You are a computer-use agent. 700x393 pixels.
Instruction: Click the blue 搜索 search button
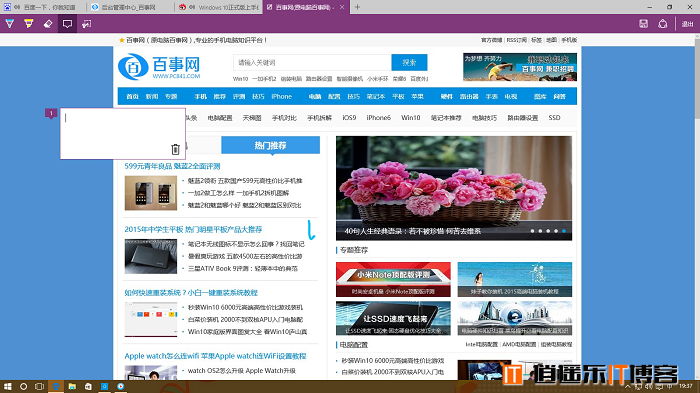[409, 63]
